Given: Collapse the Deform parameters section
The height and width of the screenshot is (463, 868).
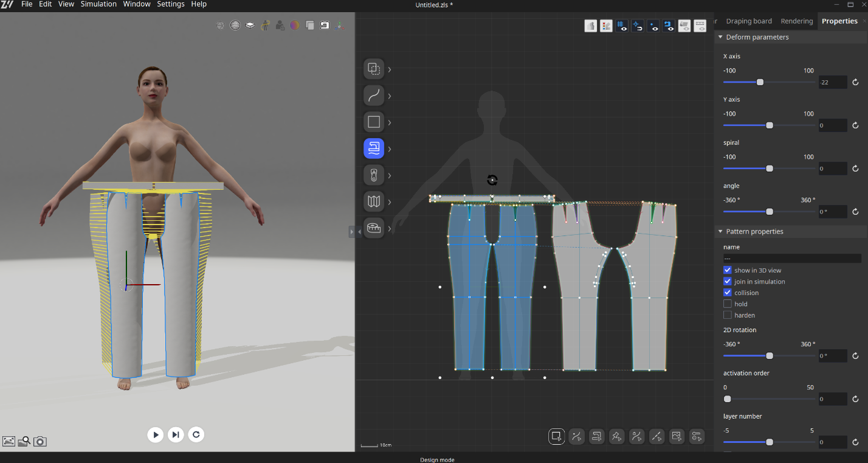Looking at the screenshot, I should click(720, 37).
